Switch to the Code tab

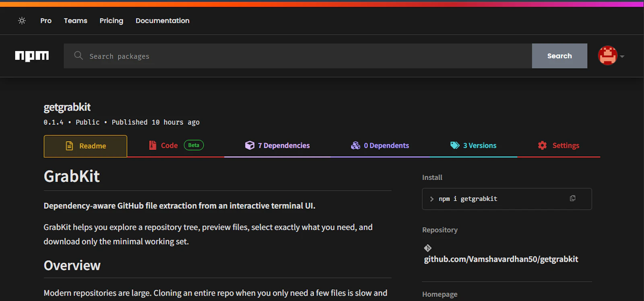point(176,145)
